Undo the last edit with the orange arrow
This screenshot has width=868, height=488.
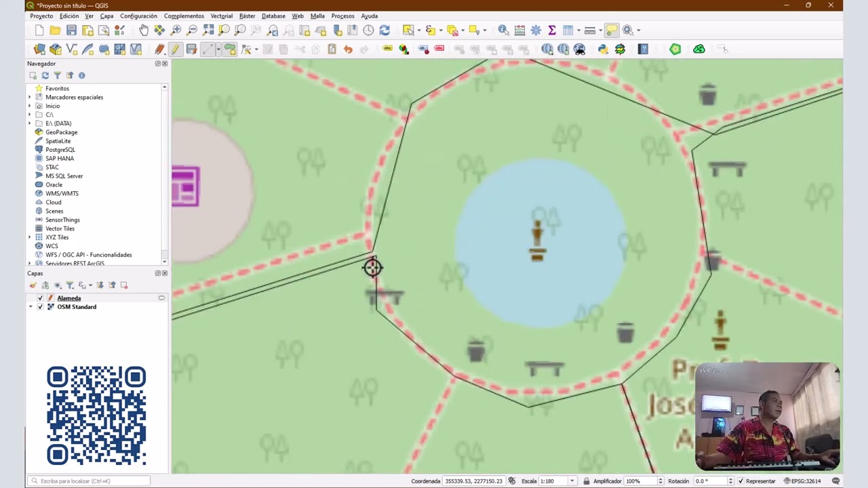348,49
